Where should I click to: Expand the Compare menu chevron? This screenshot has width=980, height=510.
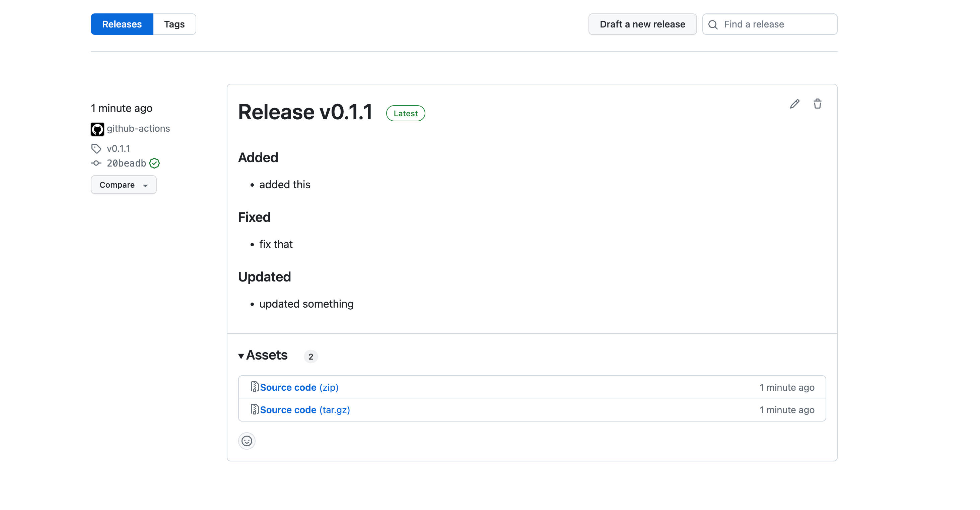click(145, 186)
